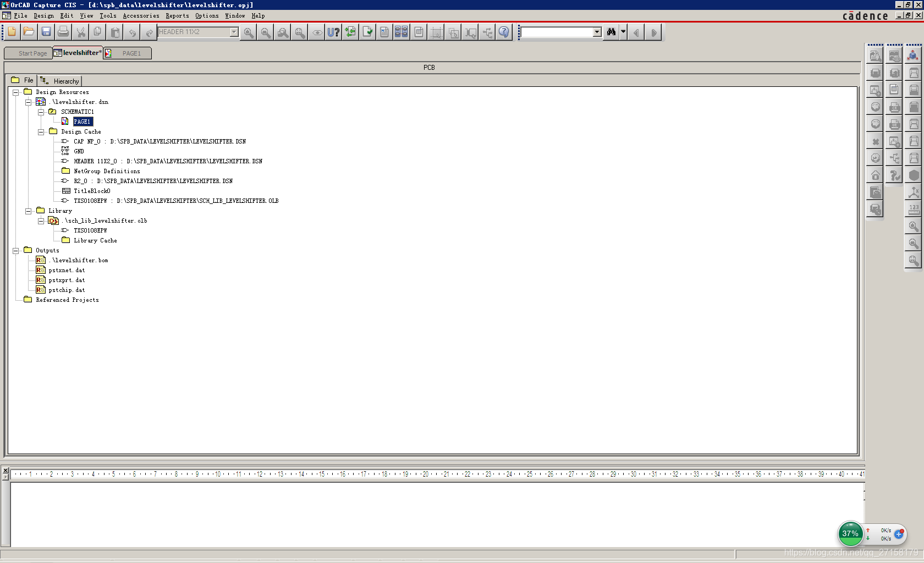Open the HEADER 11X2 part dropdown
This screenshot has width=924, height=563.
coord(234,32)
